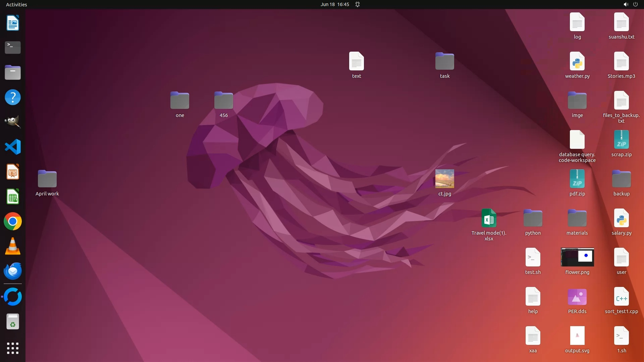Open LibreOffice Calc in dock

click(13, 197)
